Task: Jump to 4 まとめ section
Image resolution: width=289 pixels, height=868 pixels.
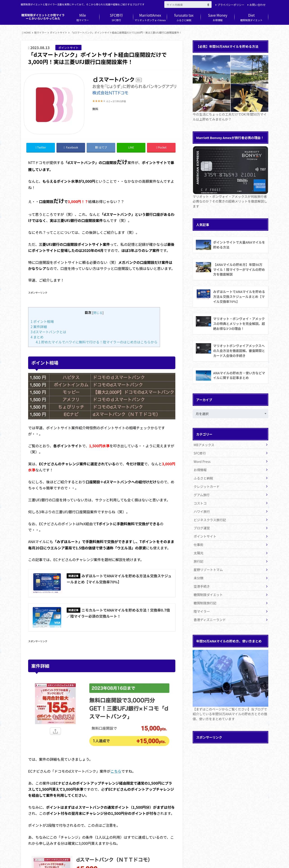Action: [x=37, y=337]
